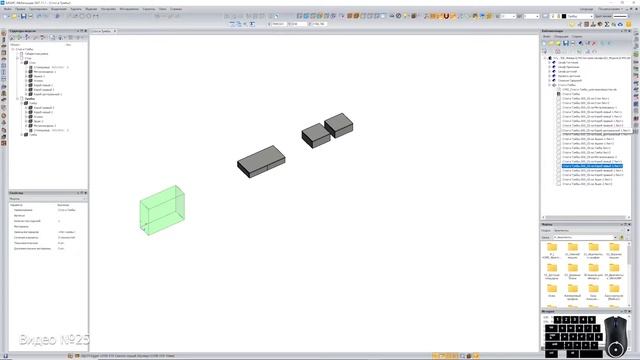Close the 'Стол и Тумба' document tab

pos(115,31)
